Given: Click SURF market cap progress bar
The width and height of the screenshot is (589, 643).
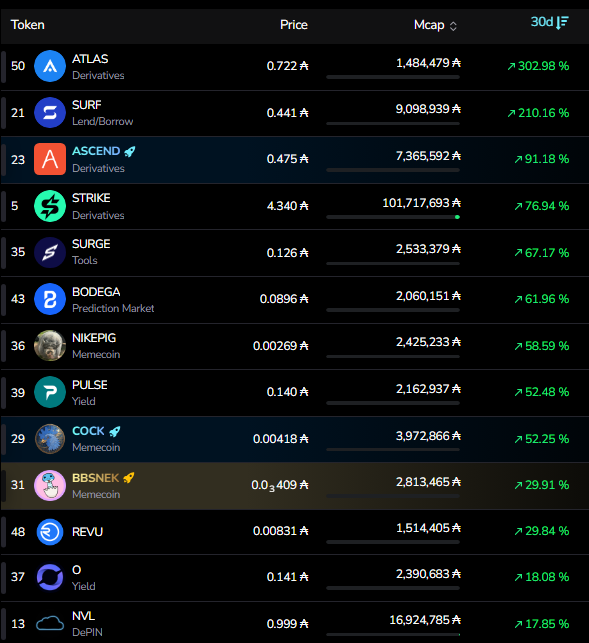Looking at the screenshot, I should click(393, 123).
